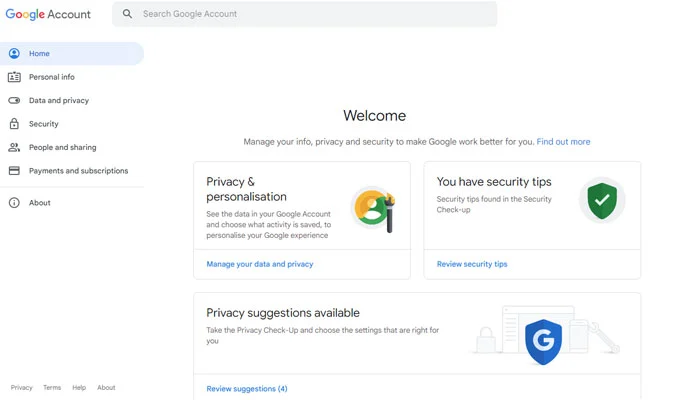Image resolution: width=700 pixels, height=400 pixels.
Task: Open the Terms footer link
Action: (x=52, y=388)
